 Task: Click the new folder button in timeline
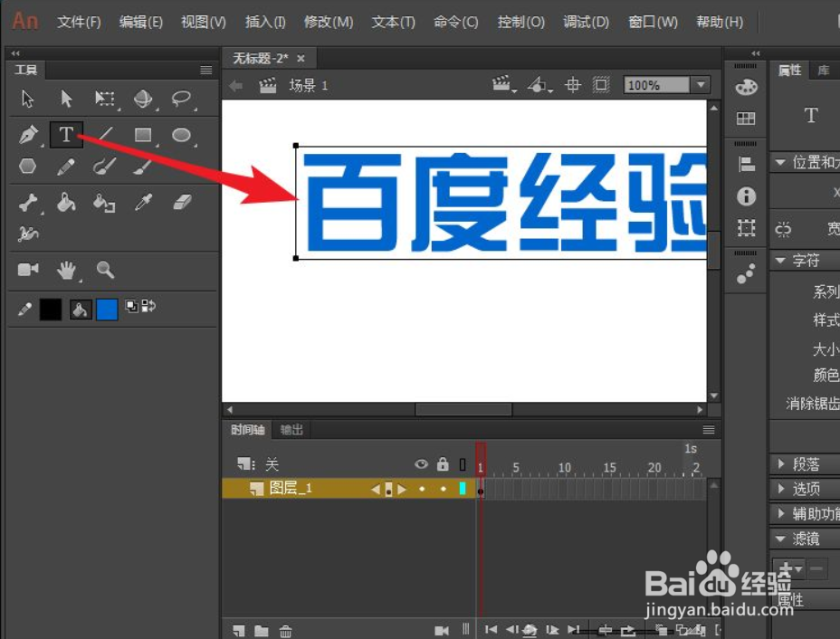262,631
